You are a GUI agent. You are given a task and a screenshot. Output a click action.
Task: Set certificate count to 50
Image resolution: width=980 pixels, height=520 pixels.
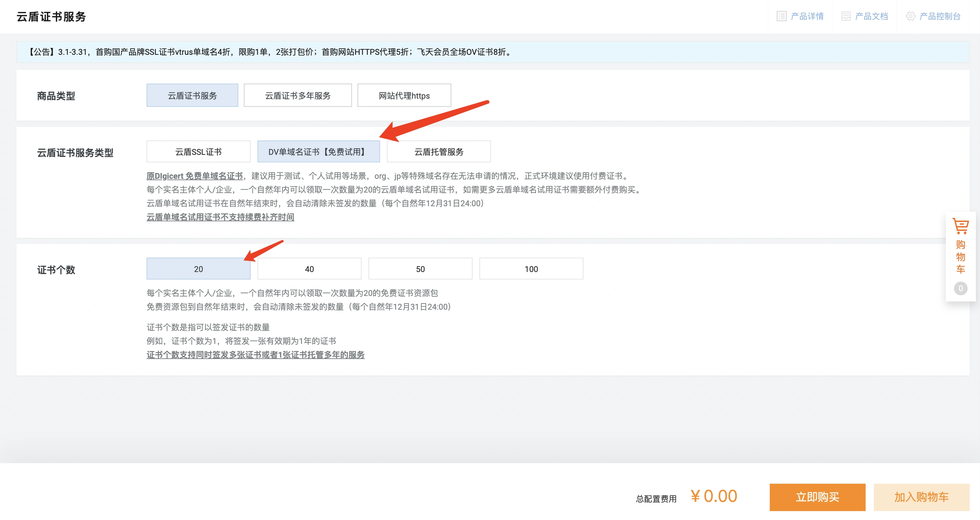tap(420, 269)
